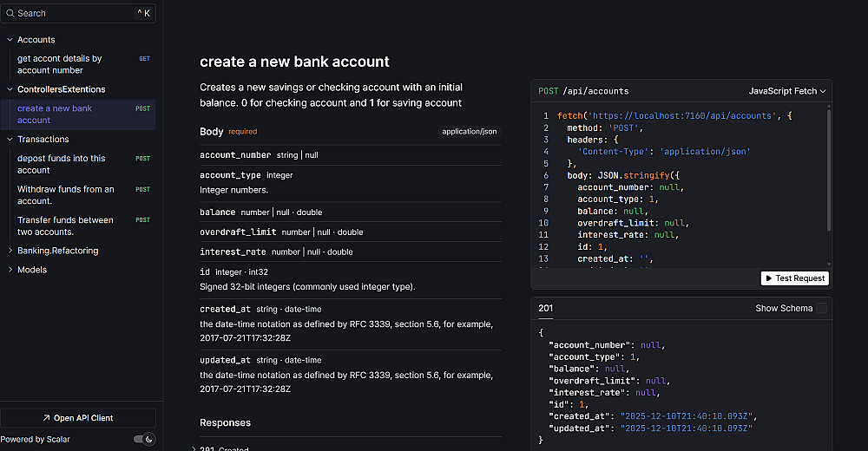Image resolution: width=868 pixels, height=451 pixels.
Task: Click the arrow icon on Open API Client
Action: pyautogui.click(x=47, y=418)
